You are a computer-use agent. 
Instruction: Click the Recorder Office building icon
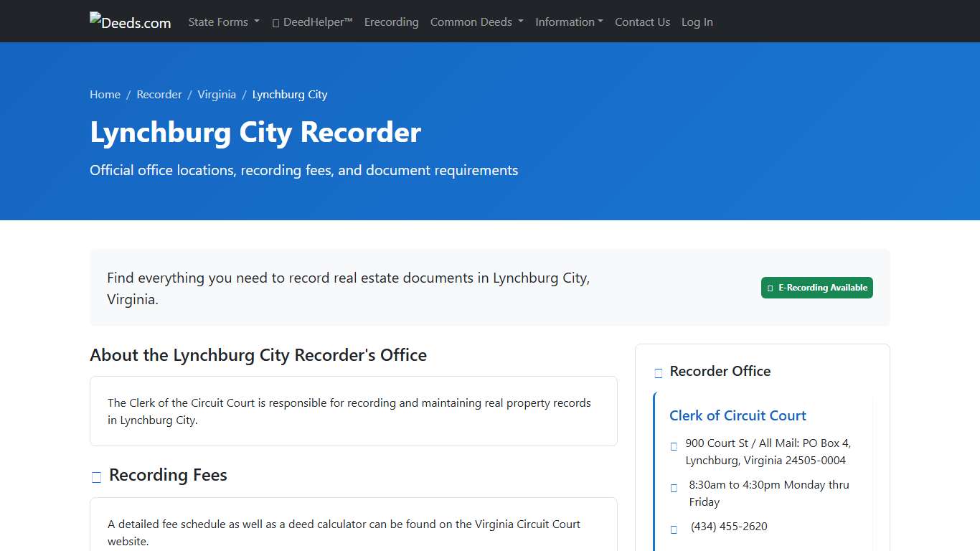[657, 372]
